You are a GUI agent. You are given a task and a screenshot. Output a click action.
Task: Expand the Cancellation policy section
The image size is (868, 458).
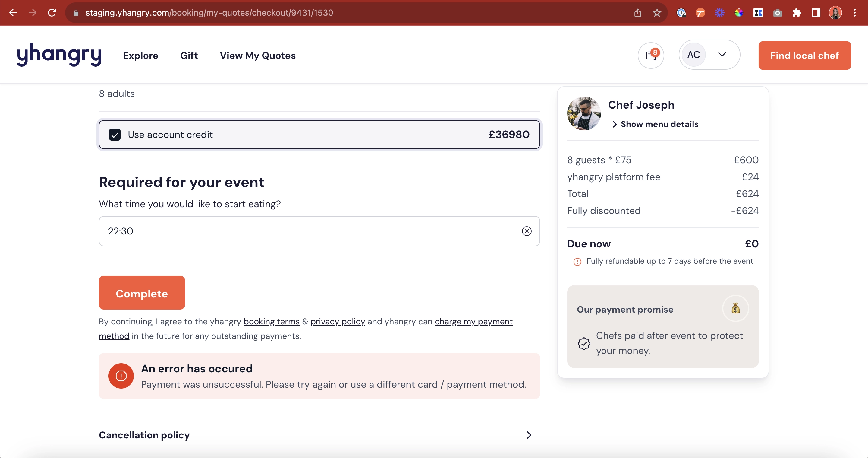pos(315,435)
